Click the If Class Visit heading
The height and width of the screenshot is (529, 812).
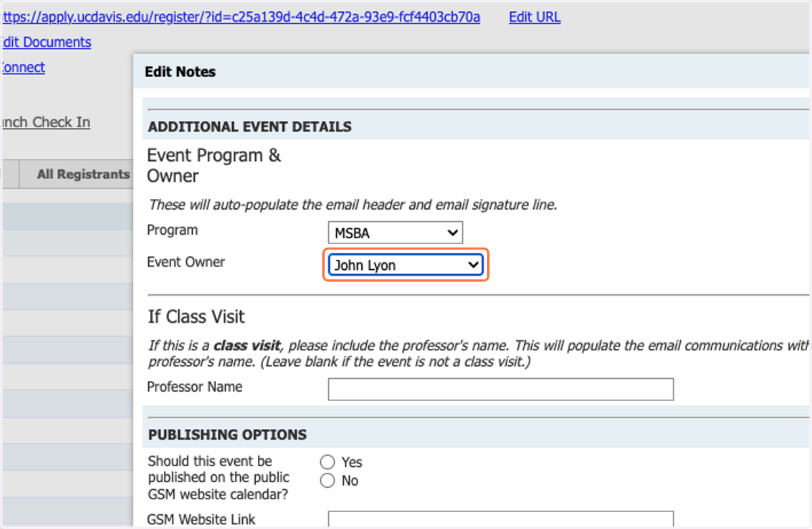(x=196, y=317)
